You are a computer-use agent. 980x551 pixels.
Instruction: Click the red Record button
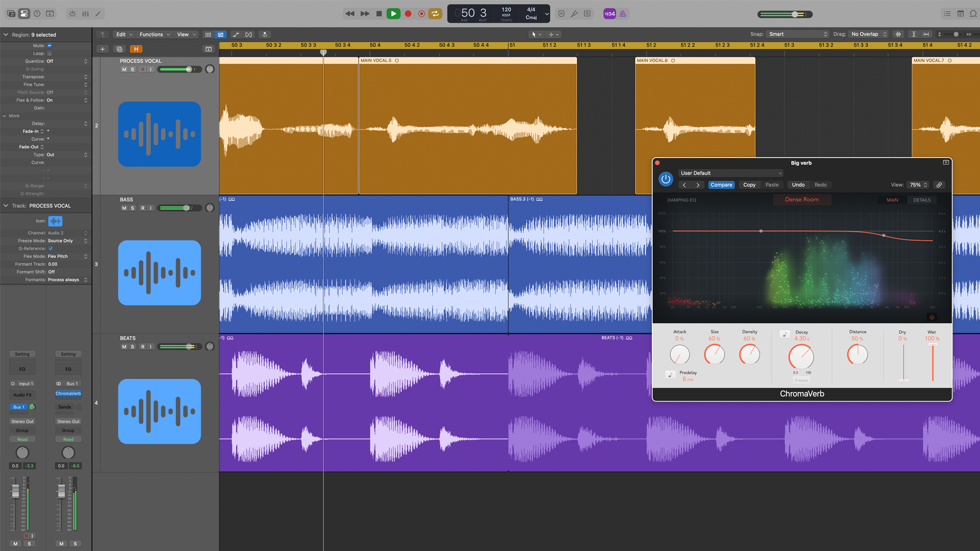tap(408, 14)
